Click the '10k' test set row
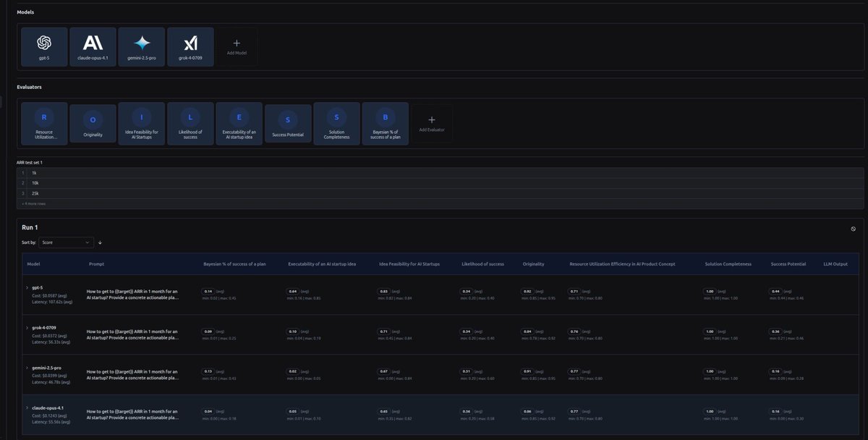 440,183
